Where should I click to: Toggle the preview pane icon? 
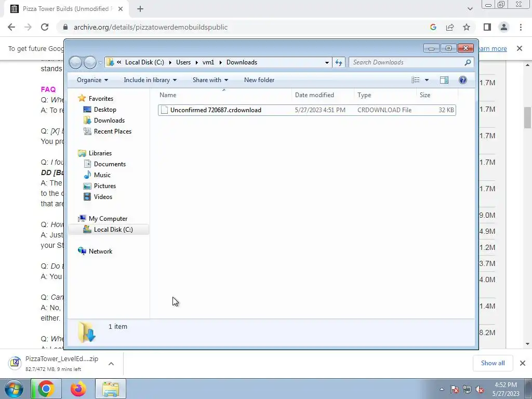point(444,80)
